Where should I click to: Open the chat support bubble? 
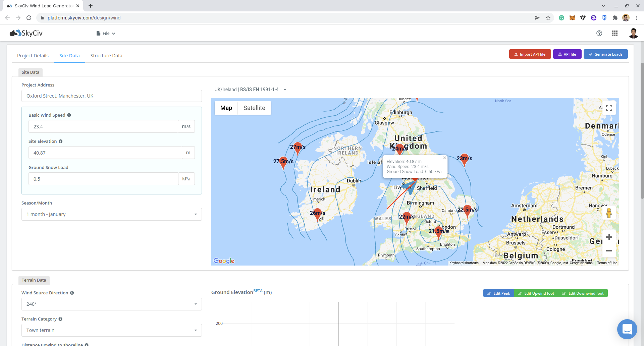click(x=627, y=329)
